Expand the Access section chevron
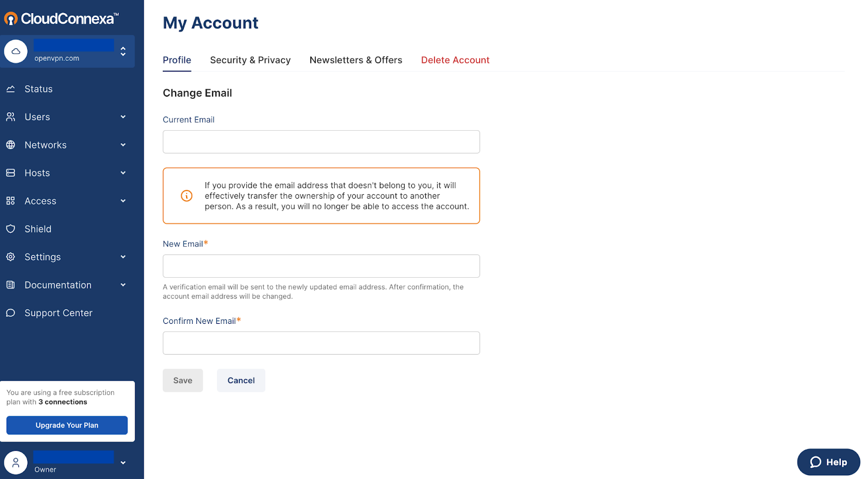Viewport: 868px width, 479px height. pyautogui.click(x=123, y=201)
